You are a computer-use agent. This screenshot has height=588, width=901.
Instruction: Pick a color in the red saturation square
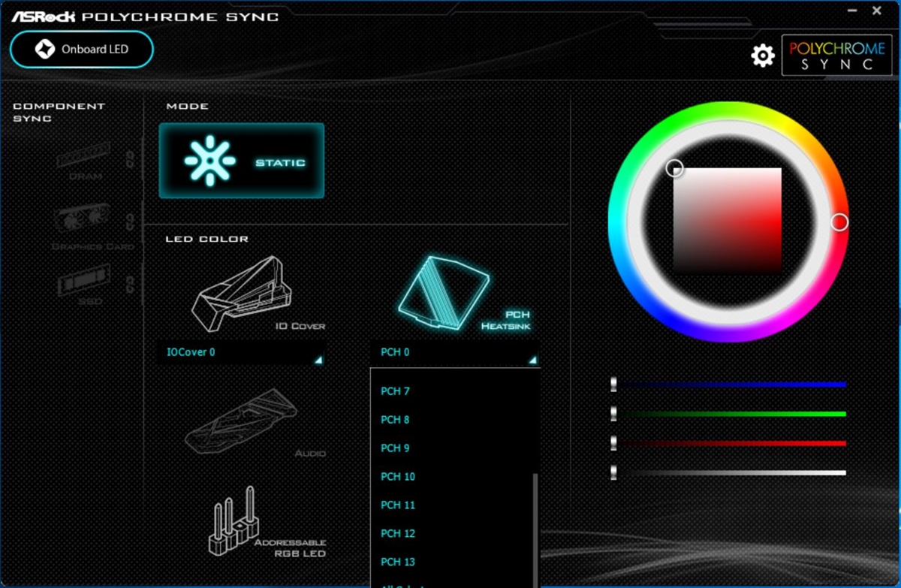[x=728, y=219]
